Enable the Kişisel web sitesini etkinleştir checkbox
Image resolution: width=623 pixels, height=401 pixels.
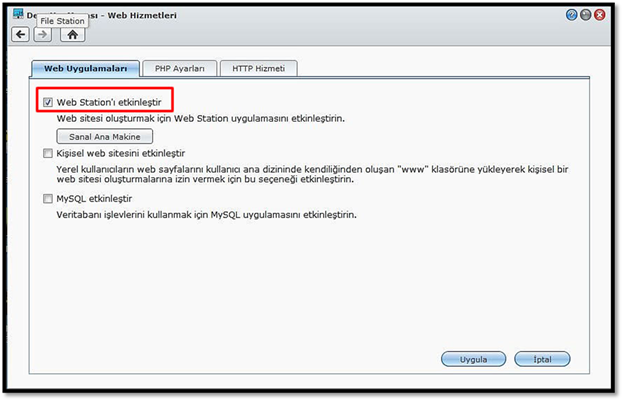(49, 154)
